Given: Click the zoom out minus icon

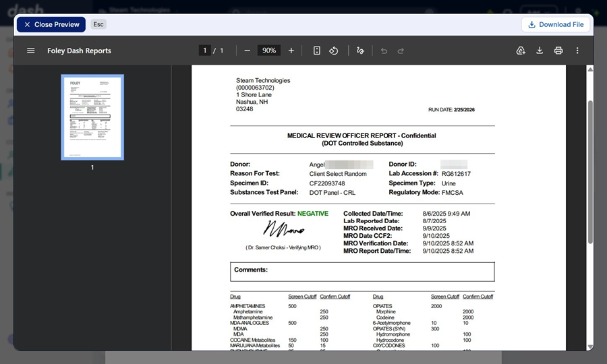Looking at the screenshot, I should coord(248,51).
